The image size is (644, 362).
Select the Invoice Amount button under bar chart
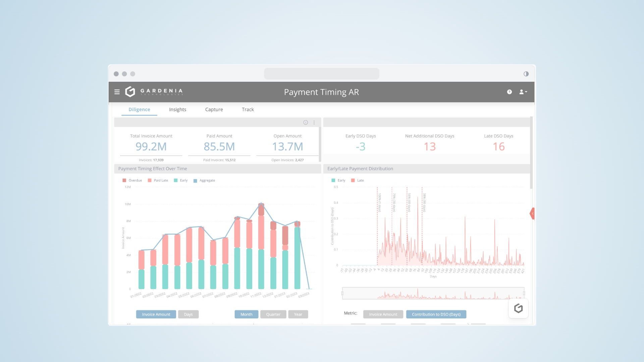click(x=156, y=314)
